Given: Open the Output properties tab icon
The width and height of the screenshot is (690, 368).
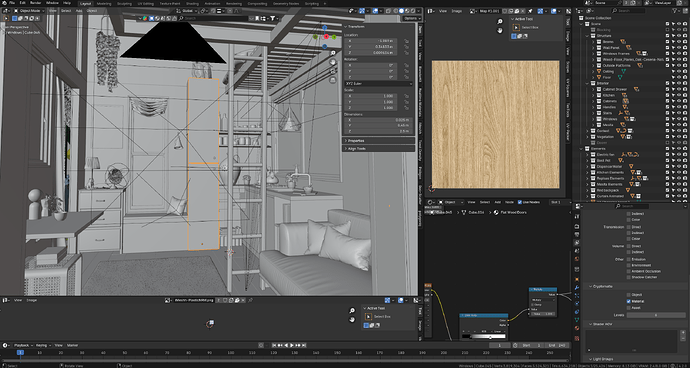Looking at the screenshot, I should [x=577, y=235].
